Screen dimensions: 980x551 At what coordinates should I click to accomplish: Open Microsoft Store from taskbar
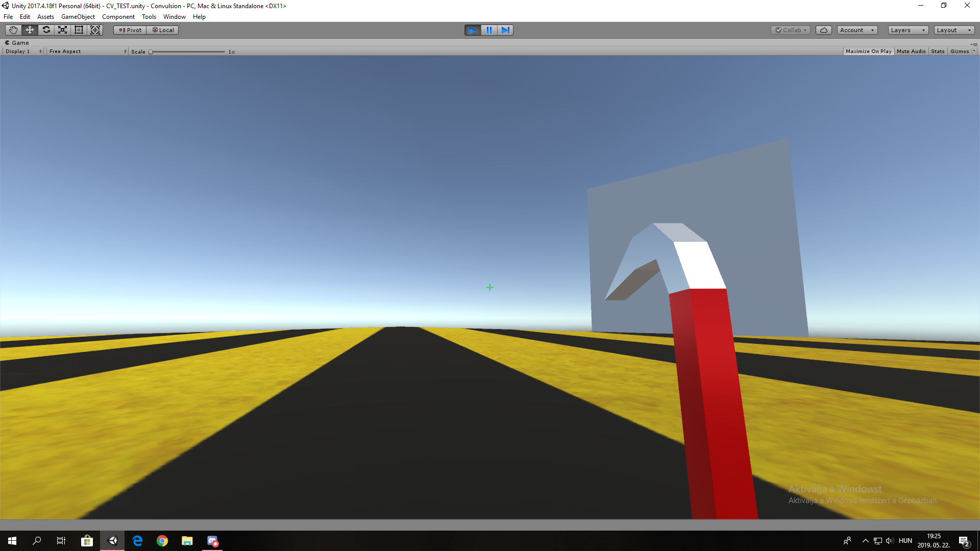click(87, 541)
